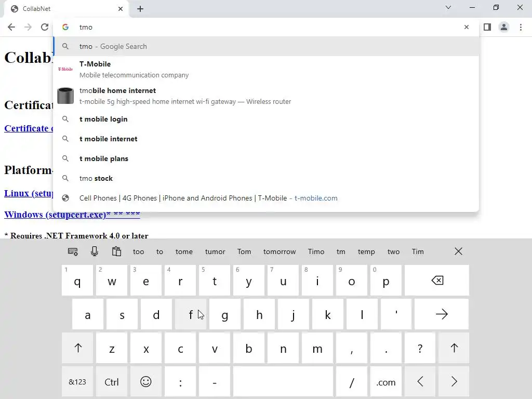This screenshot has width=532, height=399.
Task: Open the Linux setup link
Action: pyautogui.click(x=29, y=193)
